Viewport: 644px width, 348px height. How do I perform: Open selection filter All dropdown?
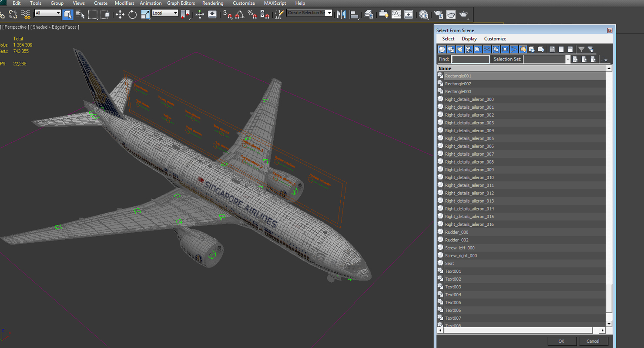click(x=48, y=13)
